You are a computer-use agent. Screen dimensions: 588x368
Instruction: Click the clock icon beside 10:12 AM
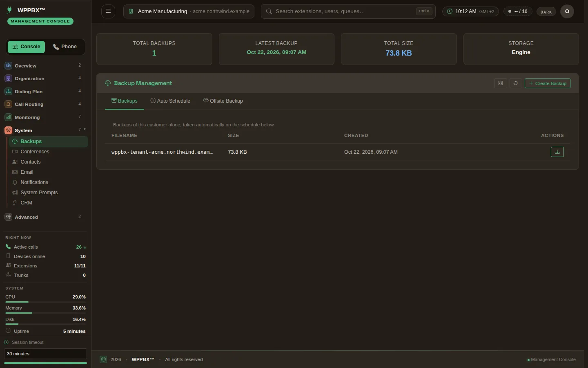tap(450, 11)
